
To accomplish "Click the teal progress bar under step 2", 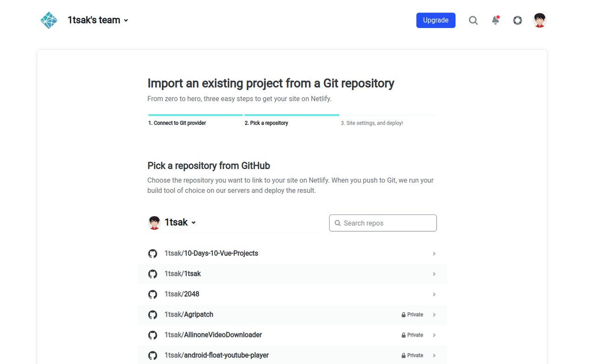I will click(292, 115).
